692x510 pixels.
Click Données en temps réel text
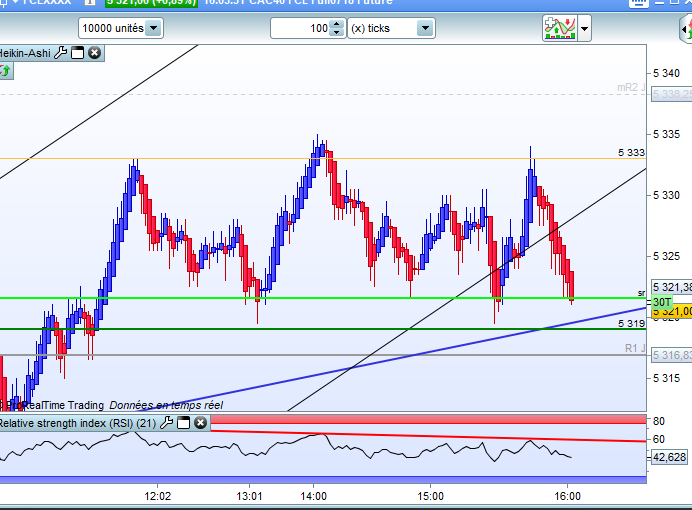pyautogui.click(x=166, y=405)
